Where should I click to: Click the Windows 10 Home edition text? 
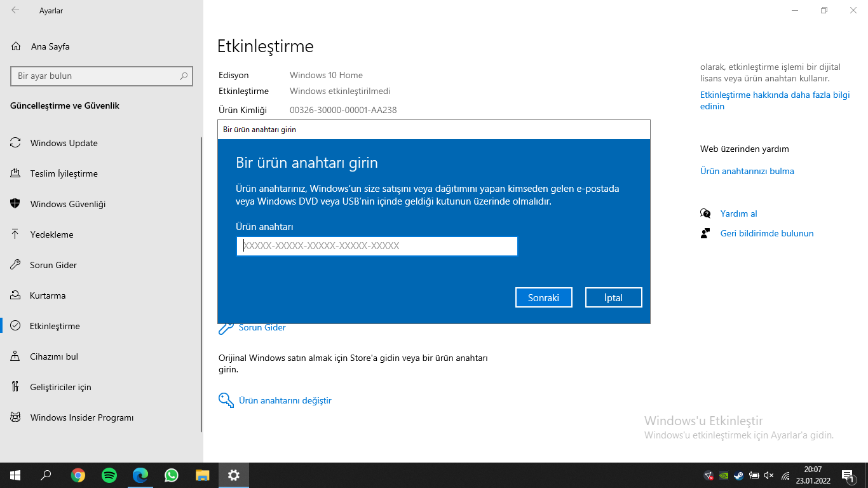[326, 75]
